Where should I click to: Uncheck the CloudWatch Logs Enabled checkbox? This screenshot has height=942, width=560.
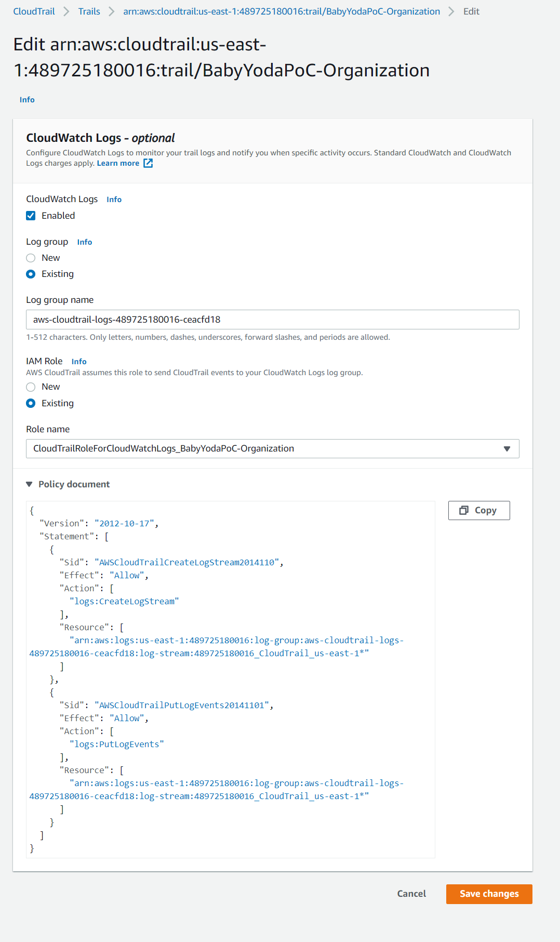click(31, 216)
